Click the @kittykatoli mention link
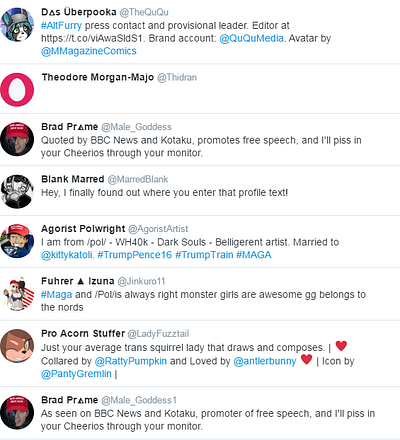Image resolution: width=400 pixels, height=440 pixels. 67,255
